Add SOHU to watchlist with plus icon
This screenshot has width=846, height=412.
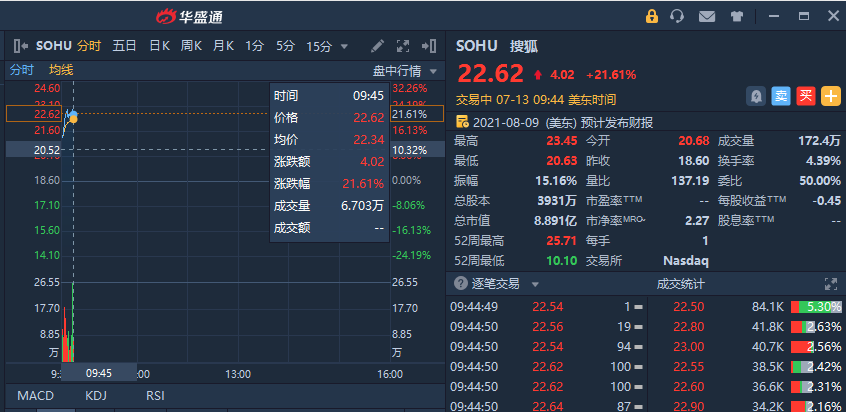pyautogui.click(x=831, y=96)
